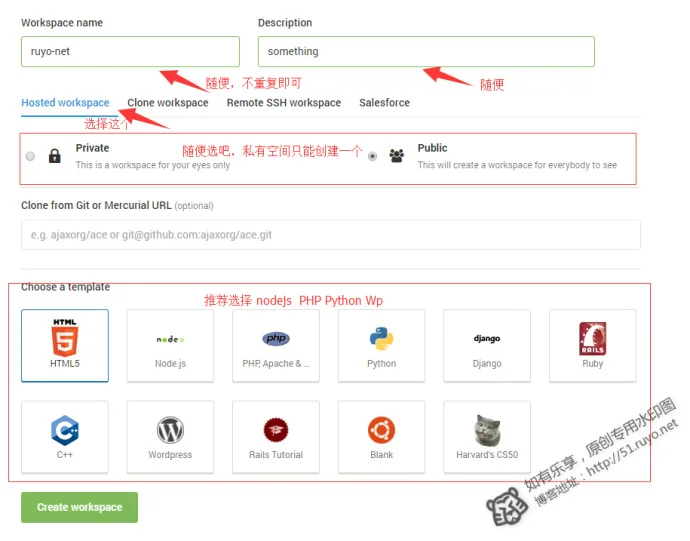690x541 pixels.
Task: Select the HTML5 template icon
Action: pos(65,337)
